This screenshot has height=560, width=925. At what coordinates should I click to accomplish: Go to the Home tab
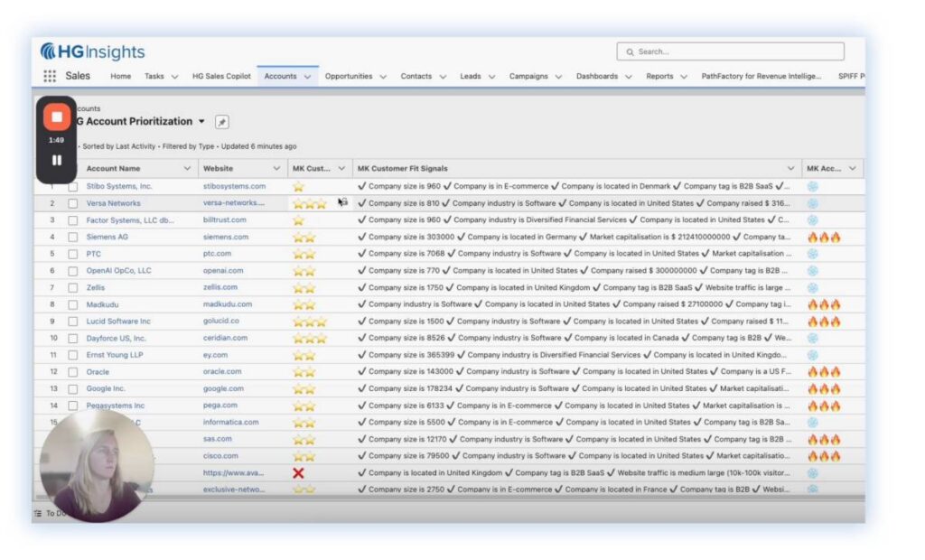click(x=120, y=76)
